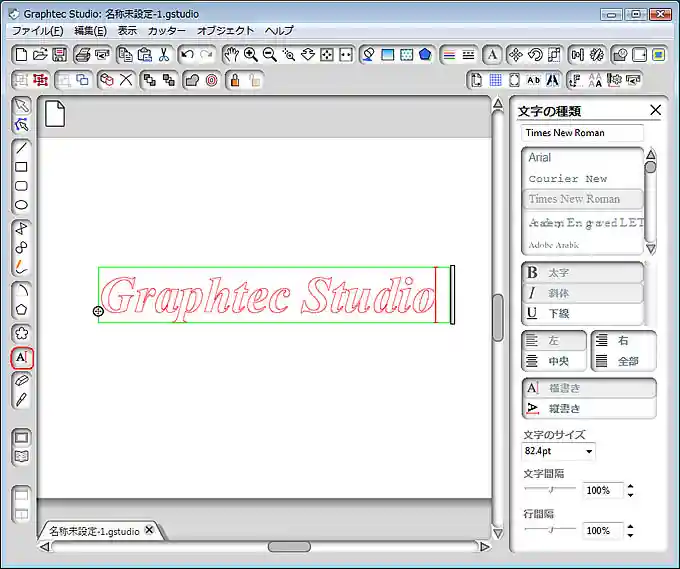This screenshot has width=680, height=569.
Task: Toggle Bold 太字 formatting
Action: point(583,273)
